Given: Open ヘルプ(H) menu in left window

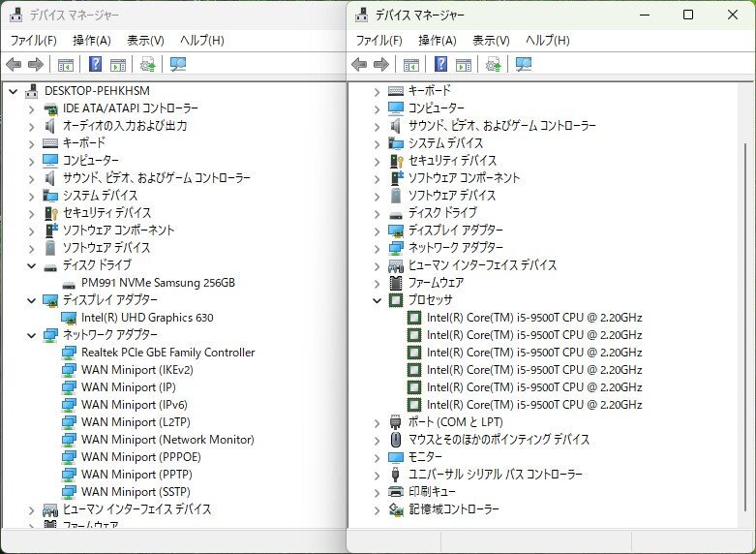Looking at the screenshot, I should tap(202, 40).
